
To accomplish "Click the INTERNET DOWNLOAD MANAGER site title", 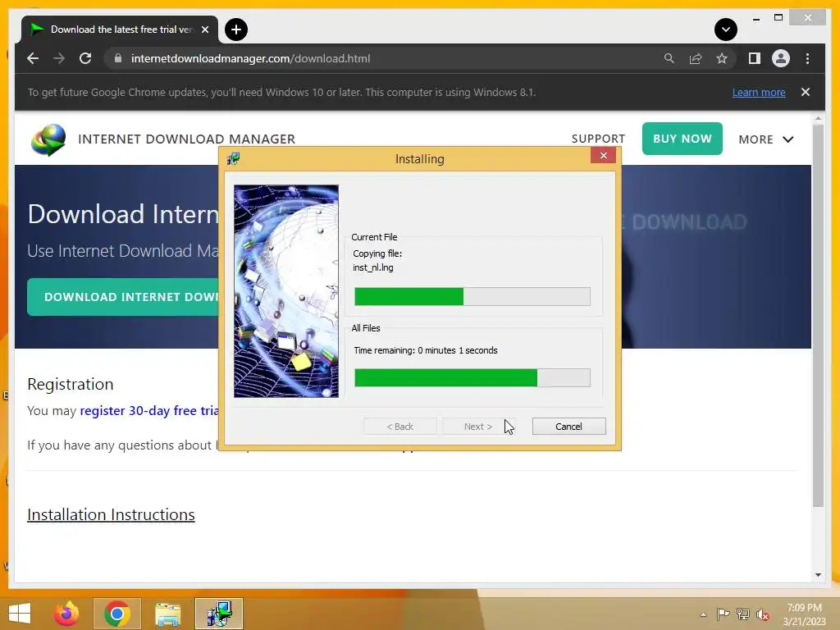I will pyautogui.click(x=186, y=139).
